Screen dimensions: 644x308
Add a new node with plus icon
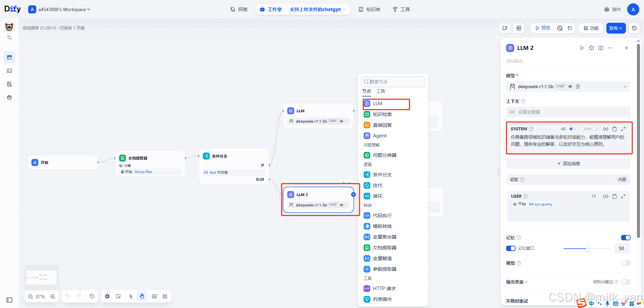(107, 296)
